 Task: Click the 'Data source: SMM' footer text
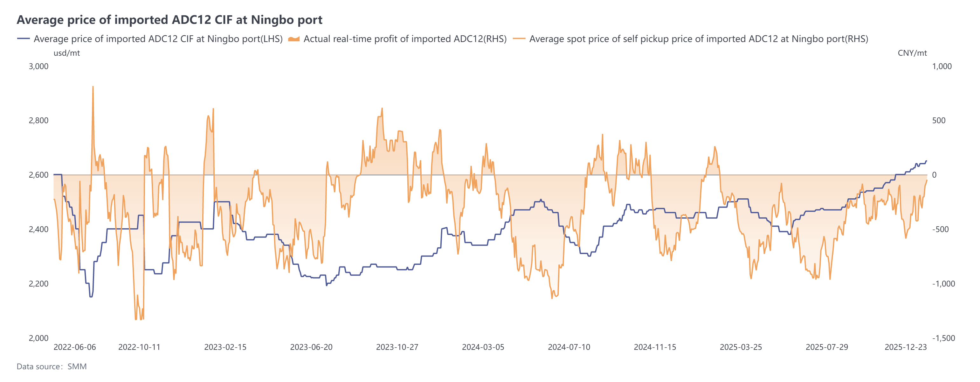(x=52, y=366)
